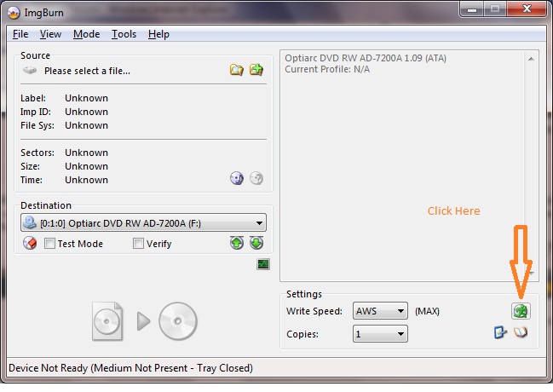Load tray with green down-arrow icon
The width and height of the screenshot is (553, 392).
coord(256,243)
